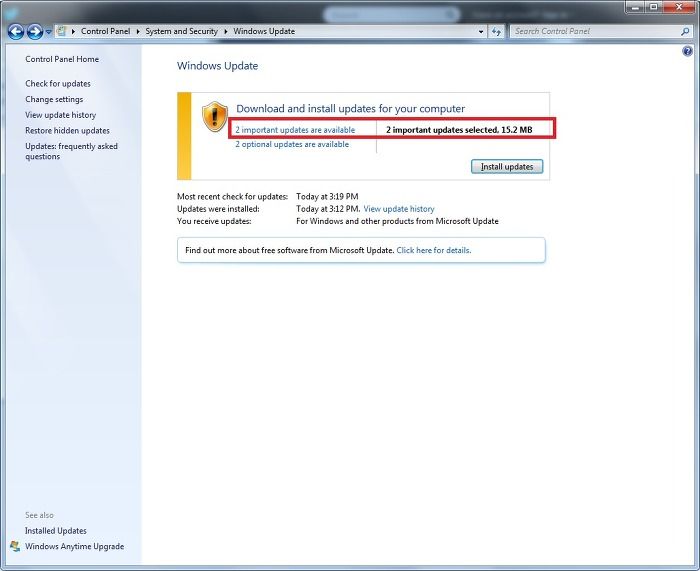The image size is (700, 571).
Task: Go back with the Back arrow
Action: [16, 32]
